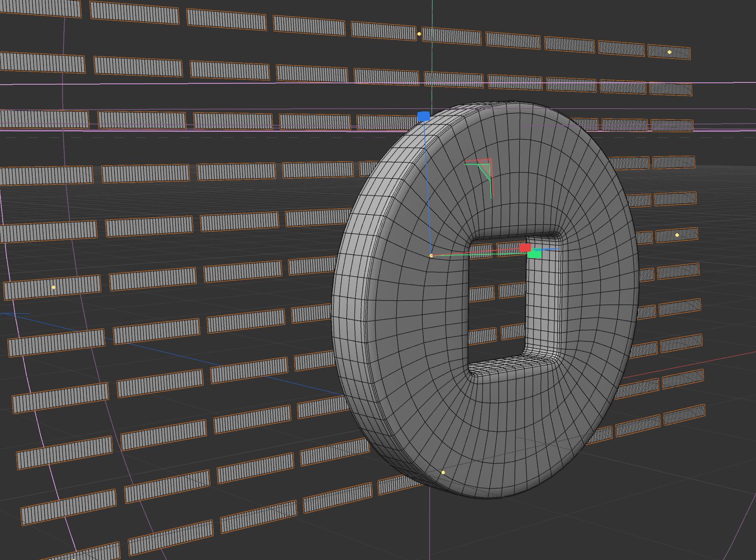
Task: Click the gizmo origin point where axes meet
Action: 431,256
